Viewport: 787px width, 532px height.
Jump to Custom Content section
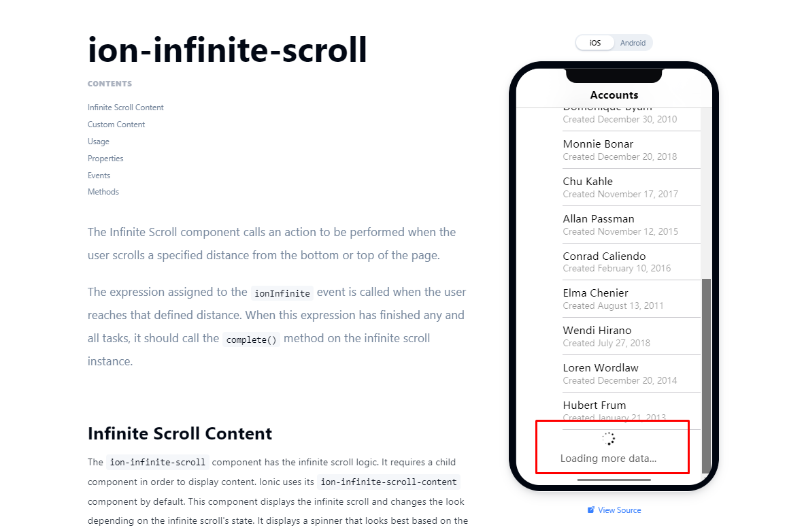point(116,124)
